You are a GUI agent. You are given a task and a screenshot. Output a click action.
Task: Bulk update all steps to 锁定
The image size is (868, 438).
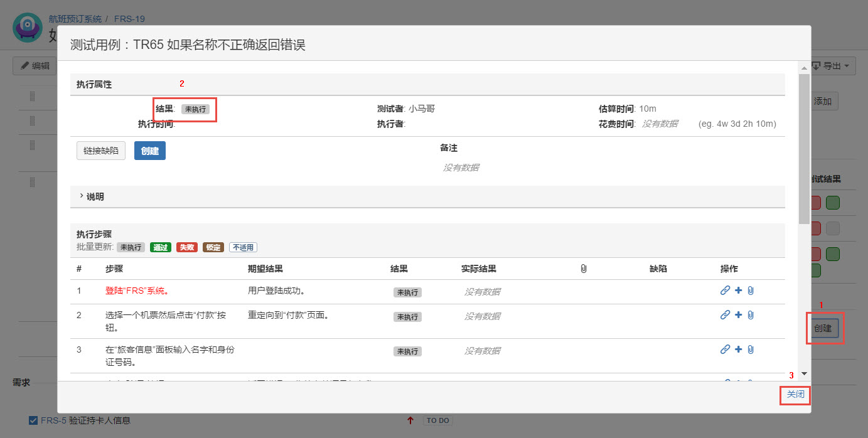213,247
